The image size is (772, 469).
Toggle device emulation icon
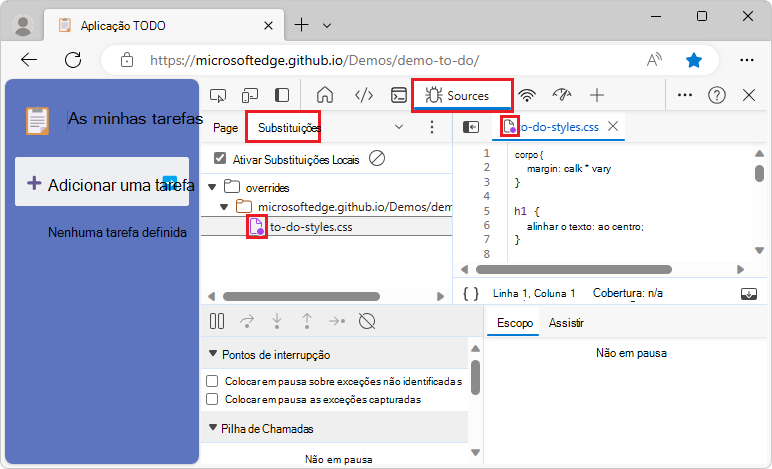[250, 95]
